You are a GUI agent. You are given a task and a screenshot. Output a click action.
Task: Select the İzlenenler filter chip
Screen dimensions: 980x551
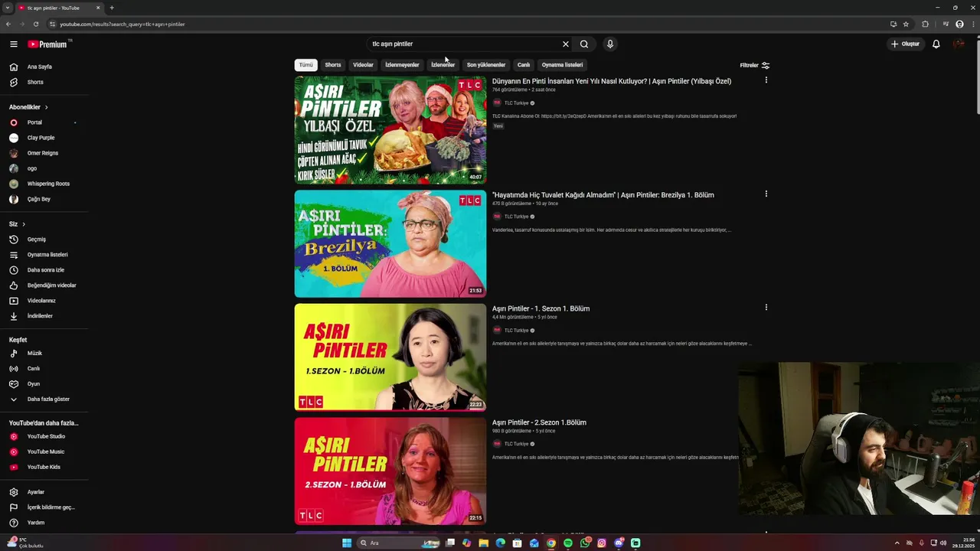point(443,65)
